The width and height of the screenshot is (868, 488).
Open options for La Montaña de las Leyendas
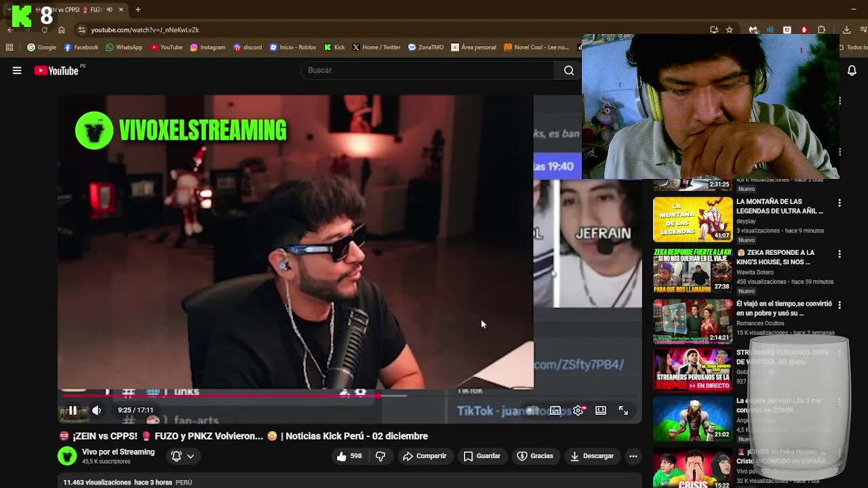click(840, 203)
